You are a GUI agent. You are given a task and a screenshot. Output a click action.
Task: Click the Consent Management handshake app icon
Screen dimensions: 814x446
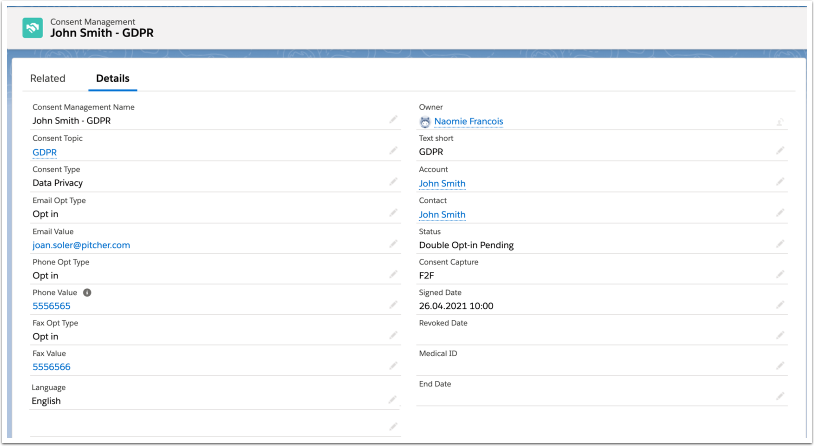click(33, 27)
